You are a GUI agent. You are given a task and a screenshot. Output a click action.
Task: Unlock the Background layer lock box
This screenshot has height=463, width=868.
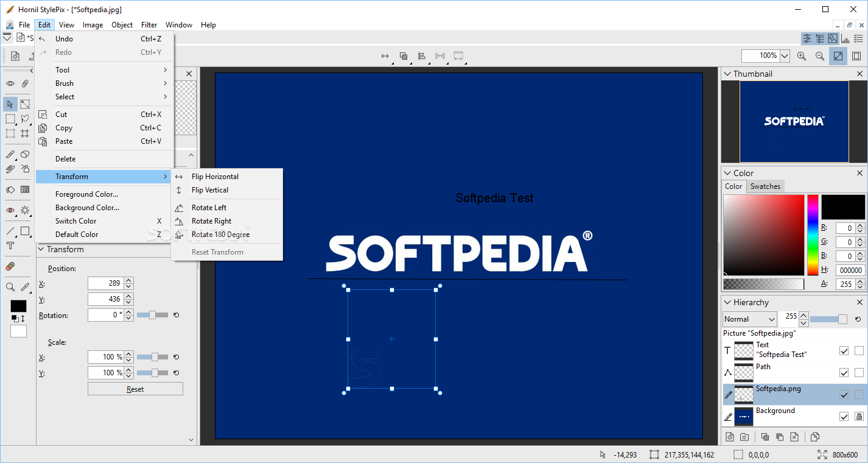(859, 417)
